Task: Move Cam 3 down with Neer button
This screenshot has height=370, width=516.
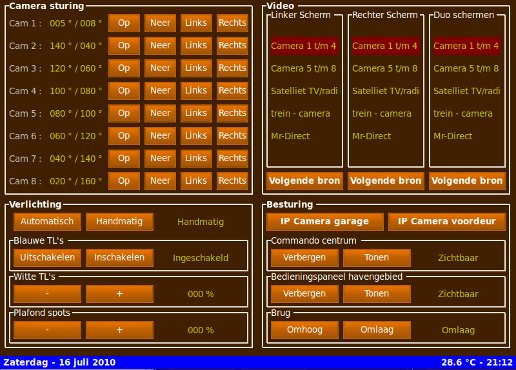Action: [160, 68]
